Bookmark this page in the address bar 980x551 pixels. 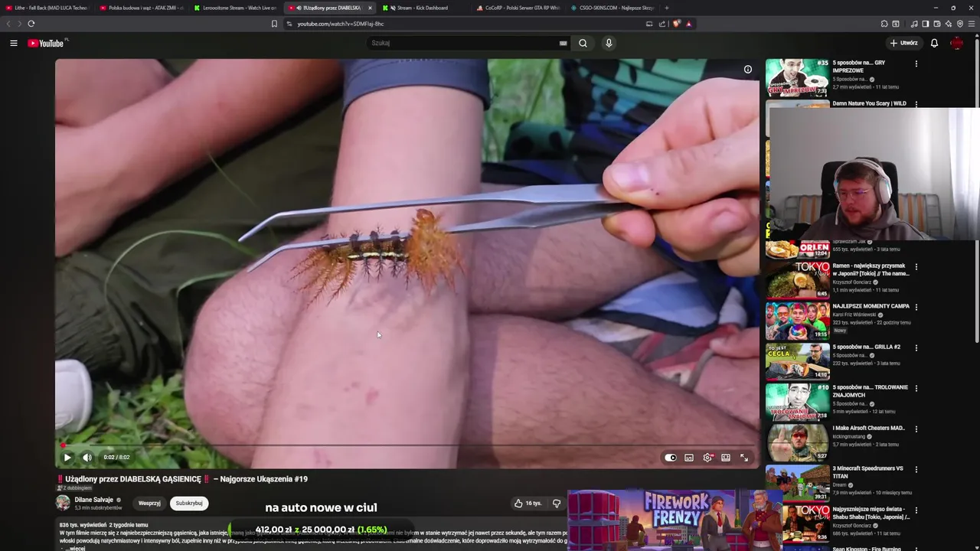[274, 24]
